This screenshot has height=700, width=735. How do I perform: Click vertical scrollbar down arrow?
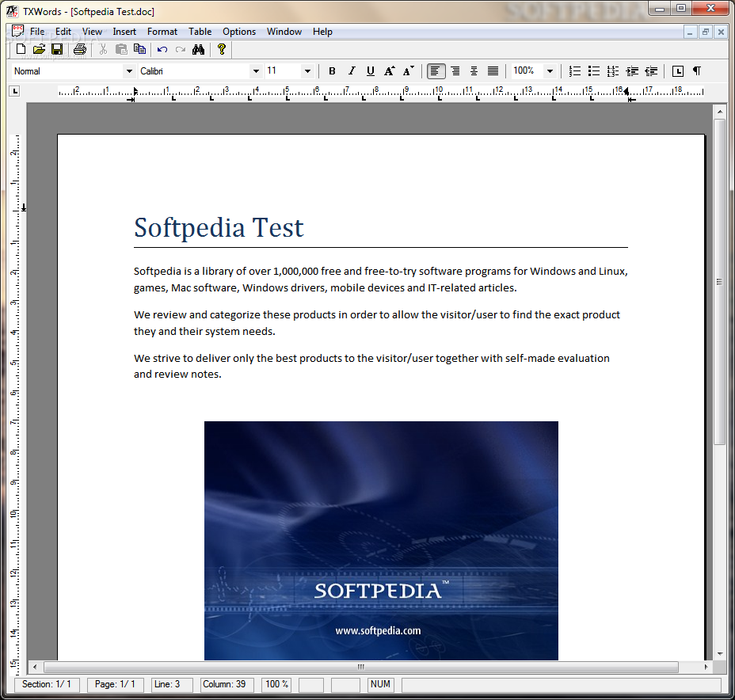719,654
